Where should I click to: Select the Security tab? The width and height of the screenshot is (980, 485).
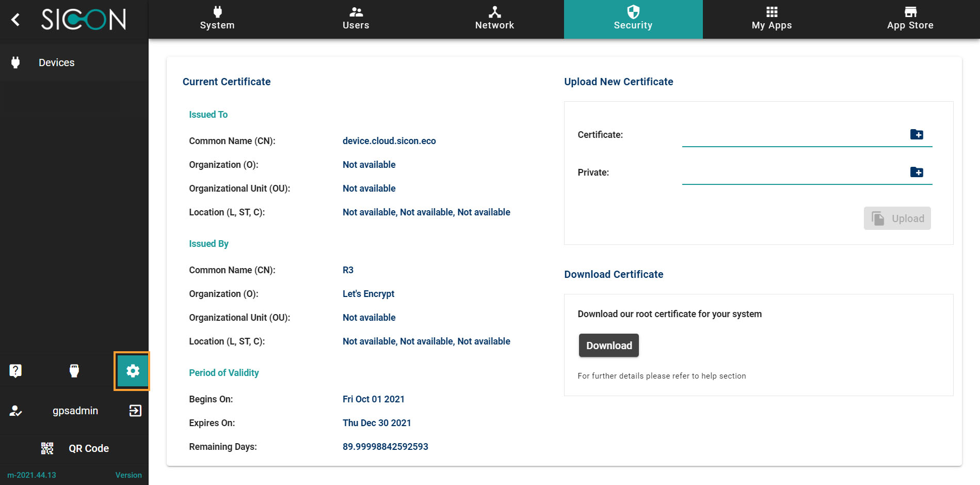pyautogui.click(x=633, y=20)
